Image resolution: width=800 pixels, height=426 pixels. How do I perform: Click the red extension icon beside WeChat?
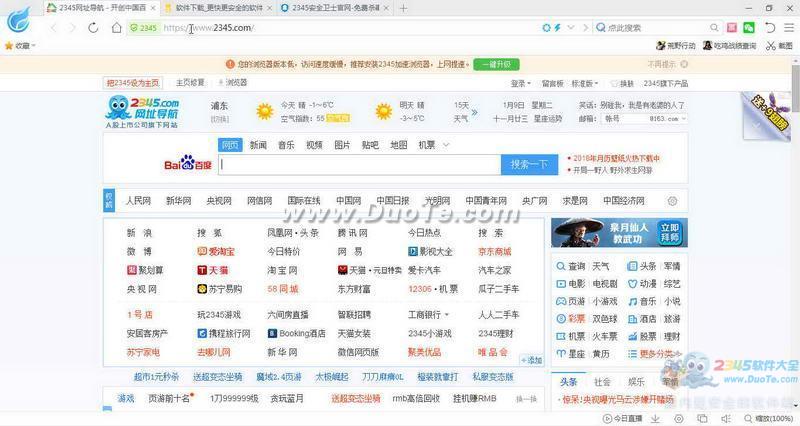732,28
